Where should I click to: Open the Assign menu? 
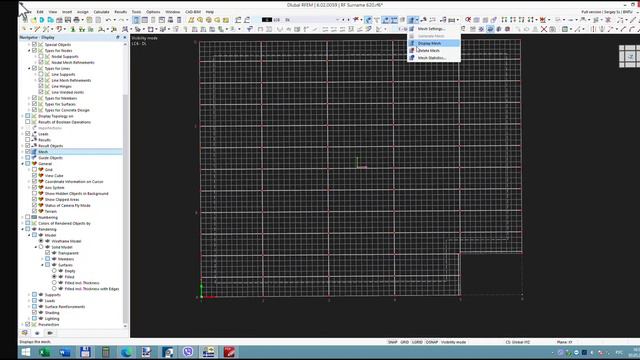83,12
